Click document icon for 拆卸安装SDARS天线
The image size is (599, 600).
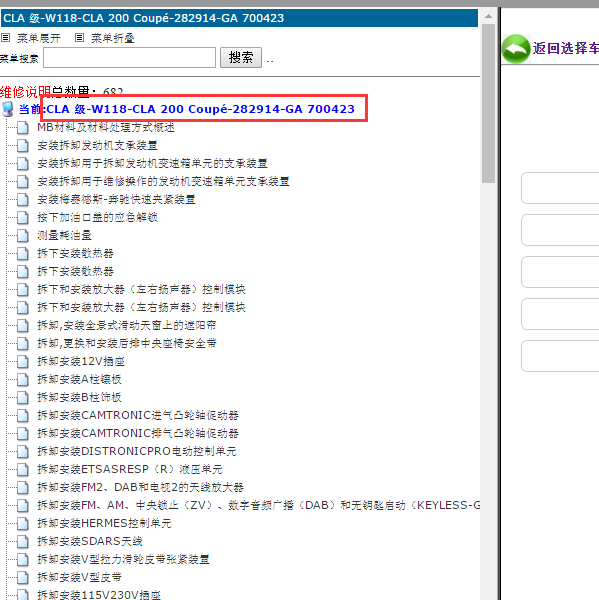[23, 541]
